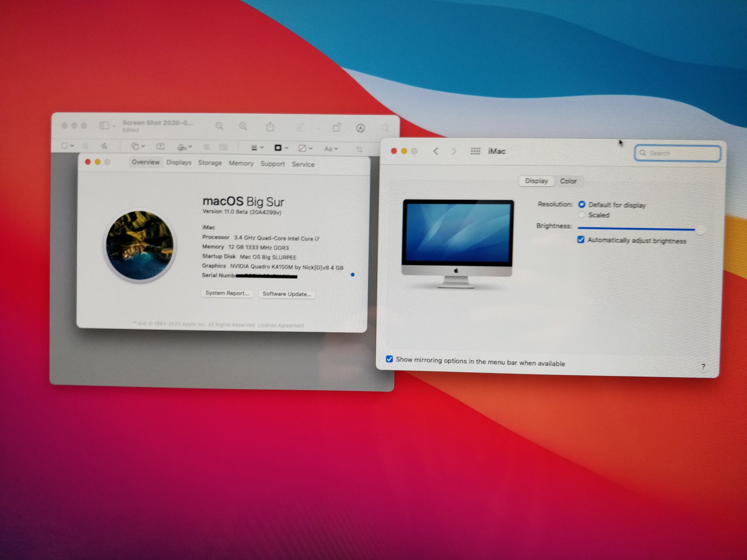Select the Text box tool
The image size is (747, 560).
click(161, 147)
